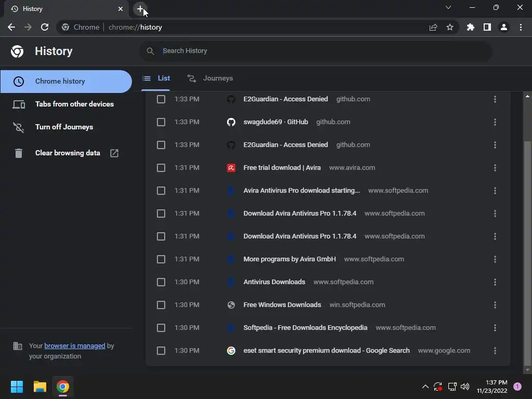Click the browser is managed link
The image size is (532, 399).
coord(75,345)
